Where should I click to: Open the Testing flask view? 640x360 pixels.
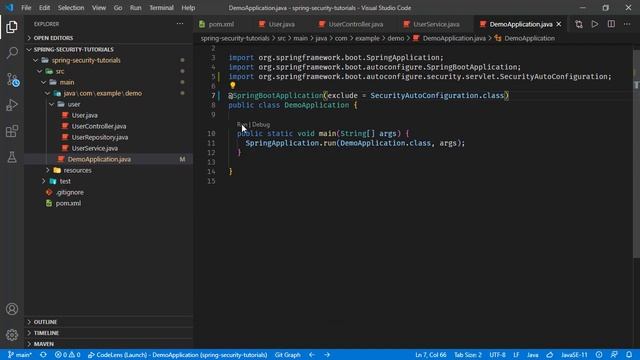coord(12,157)
